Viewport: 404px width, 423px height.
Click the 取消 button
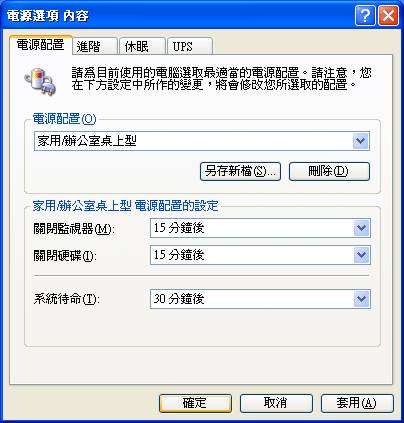[x=276, y=403]
